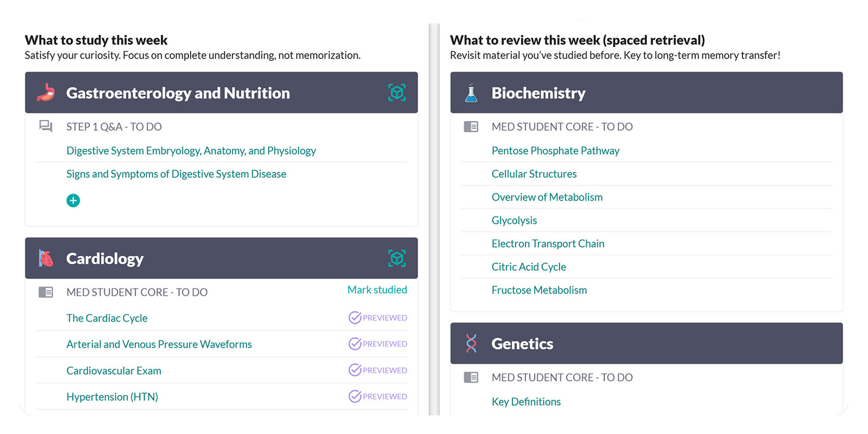The height and width of the screenshot is (434, 868).
Task: Click the cube icon in Cardiology header
Action: [x=397, y=259]
